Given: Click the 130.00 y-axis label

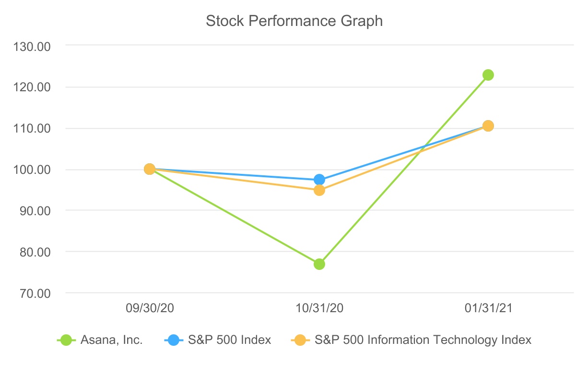Looking at the screenshot, I should (34, 46).
